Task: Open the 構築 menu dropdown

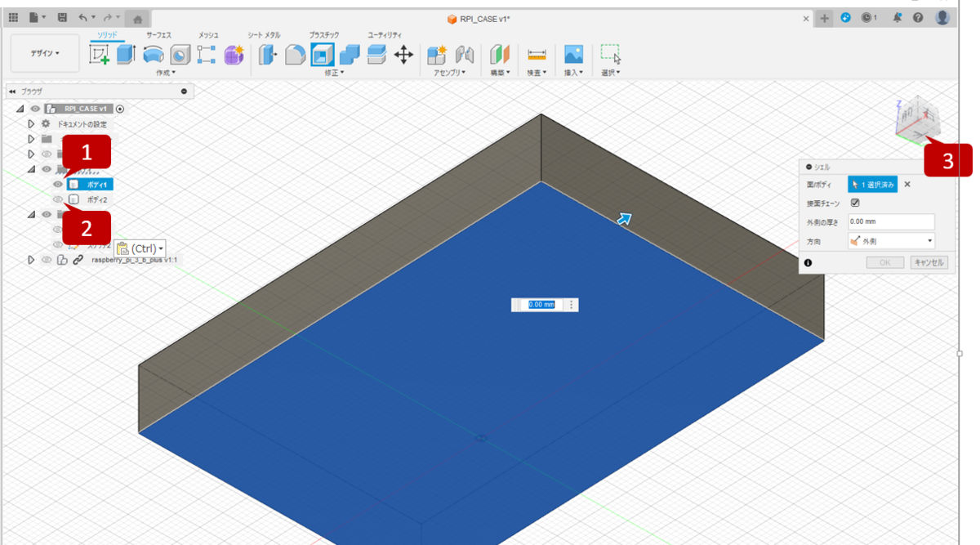Action: tap(500, 73)
